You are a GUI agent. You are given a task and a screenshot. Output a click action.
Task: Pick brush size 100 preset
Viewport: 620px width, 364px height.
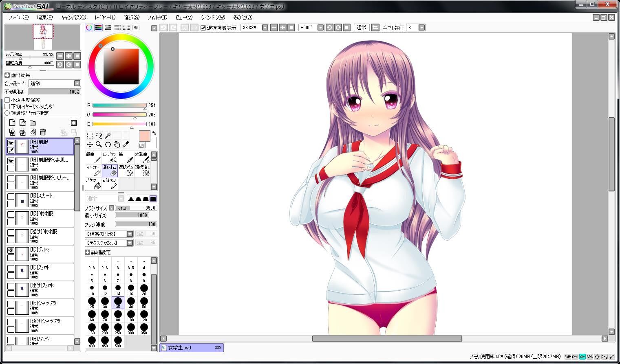tap(131, 316)
